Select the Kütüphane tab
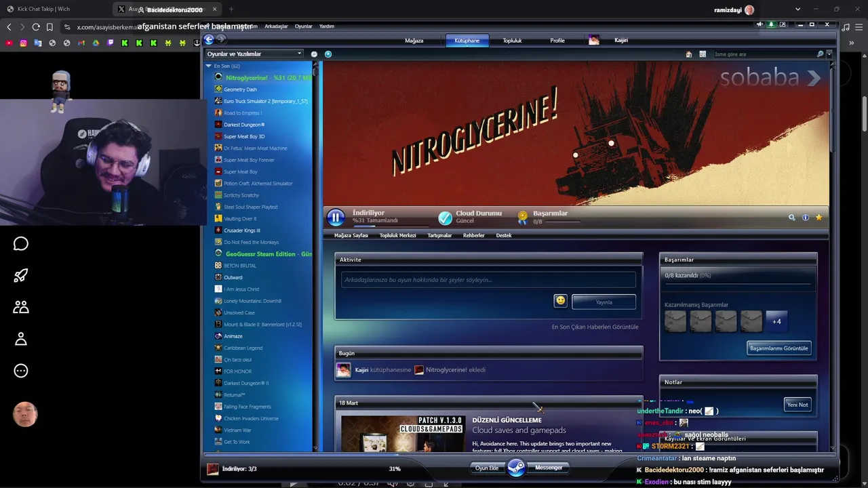868x488 pixels. (467, 41)
